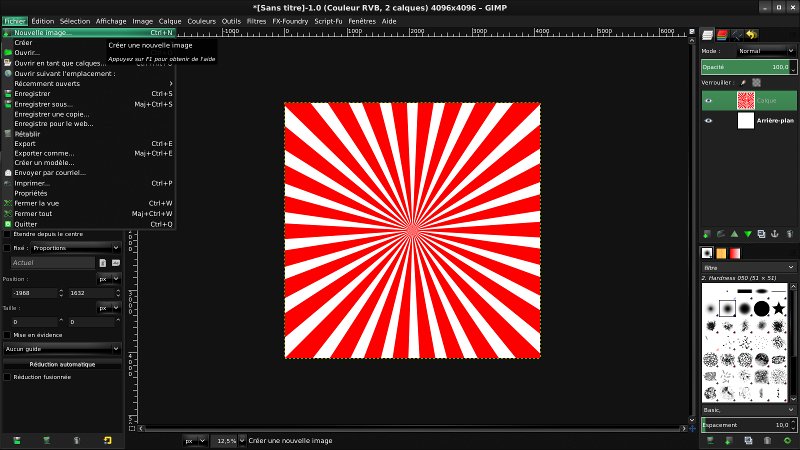
Task: Open the 'Basic,' brush tag dropdown
Action: [x=748, y=410]
